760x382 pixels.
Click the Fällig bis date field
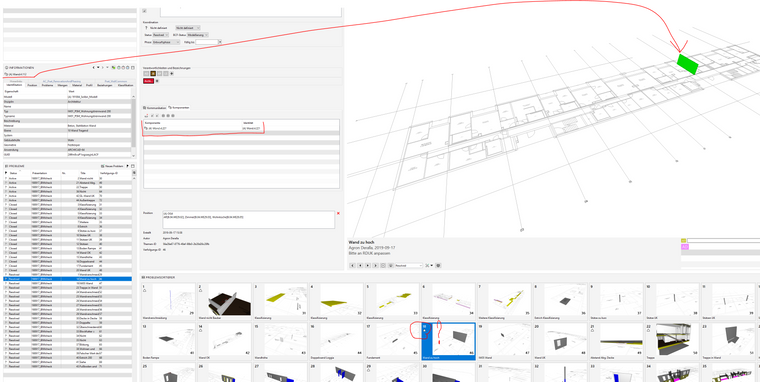click(x=207, y=42)
